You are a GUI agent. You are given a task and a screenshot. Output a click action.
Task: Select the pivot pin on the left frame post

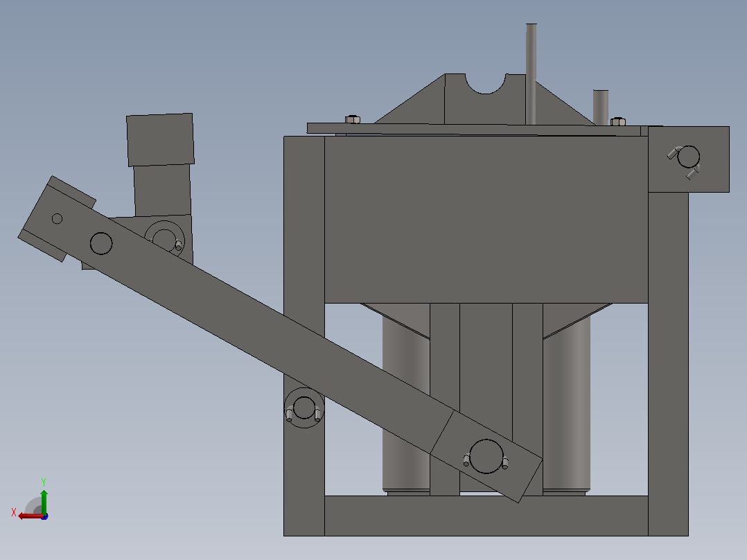304,408
